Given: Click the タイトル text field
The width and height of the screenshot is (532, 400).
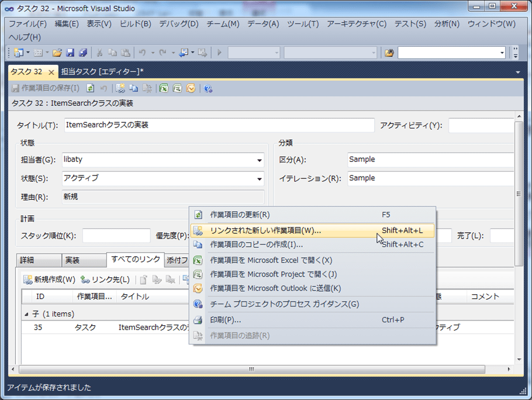Looking at the screenshot, I should pos(219,125).
